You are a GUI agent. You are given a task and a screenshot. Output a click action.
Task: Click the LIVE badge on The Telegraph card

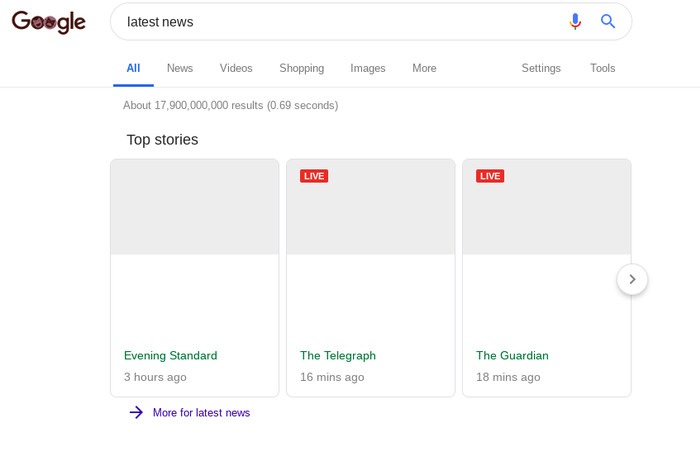tap(314, 176)
